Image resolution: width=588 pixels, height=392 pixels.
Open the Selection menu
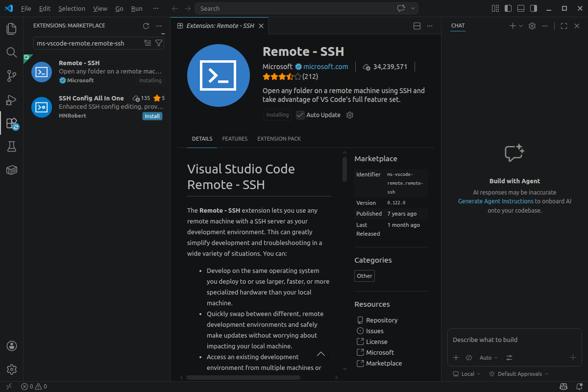[x=72, y=8]
